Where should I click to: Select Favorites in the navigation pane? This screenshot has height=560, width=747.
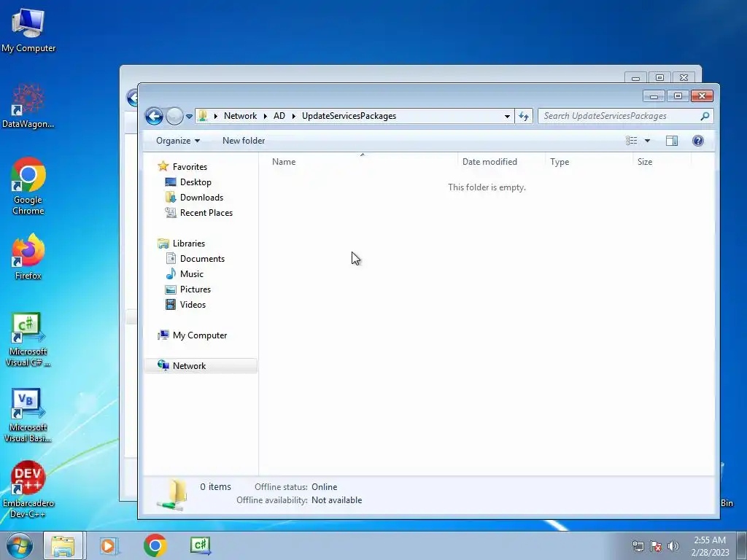pos(190,167)
